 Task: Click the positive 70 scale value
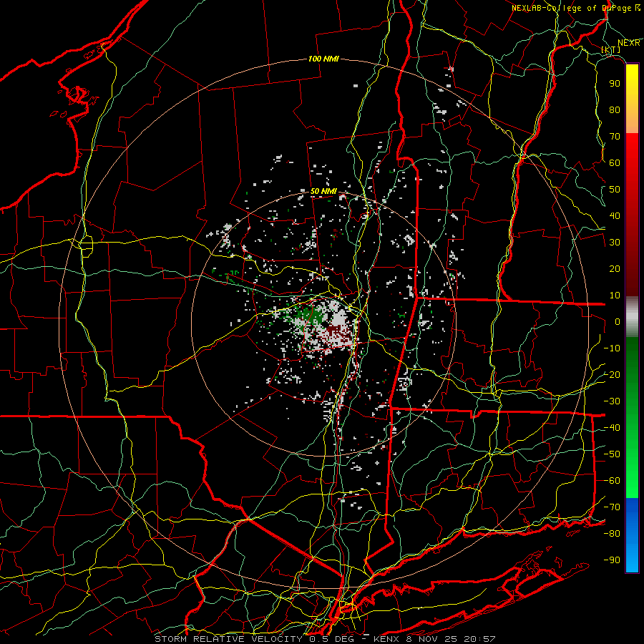pyautogui.click(x=615, y=137)
